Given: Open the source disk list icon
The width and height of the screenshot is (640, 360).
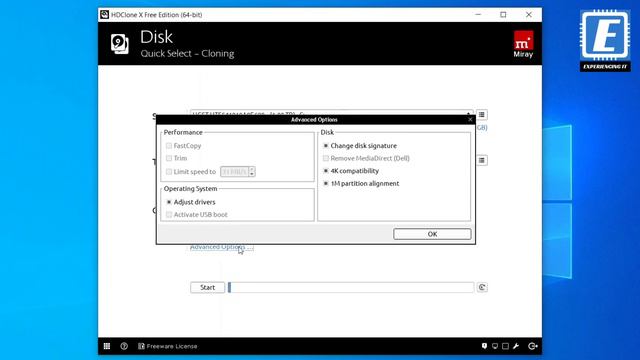Looking at the screenshot, I should click(482, 115).
